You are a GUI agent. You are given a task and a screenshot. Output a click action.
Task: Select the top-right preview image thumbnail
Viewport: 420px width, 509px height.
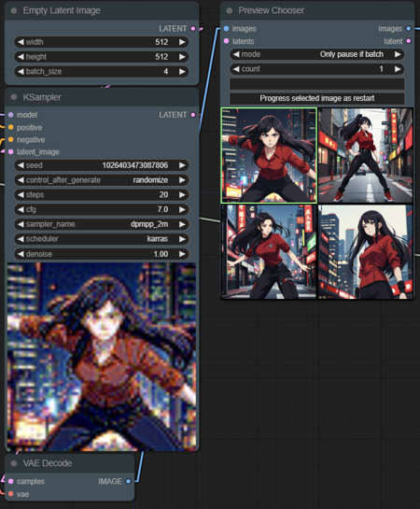(366, 155)
